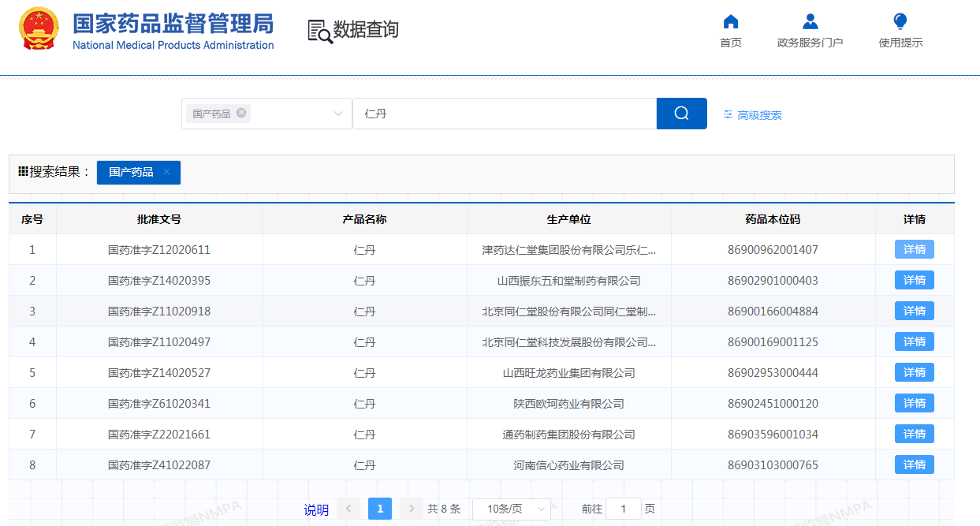Click the previous page arrow

pyautogui.click(x=348, y=509)
